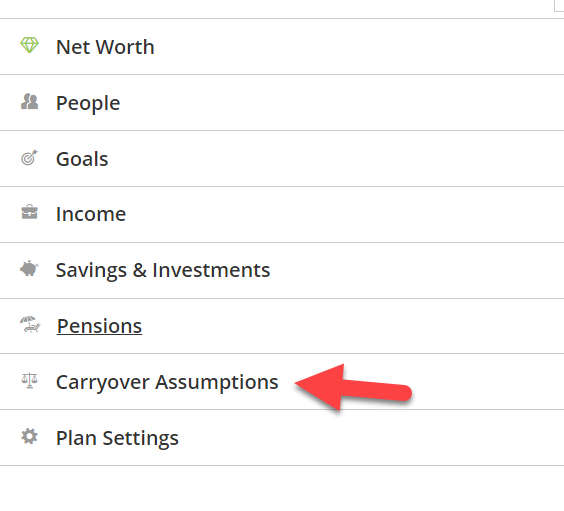Click the Income briefcase icon

click(x=29, y=212)
